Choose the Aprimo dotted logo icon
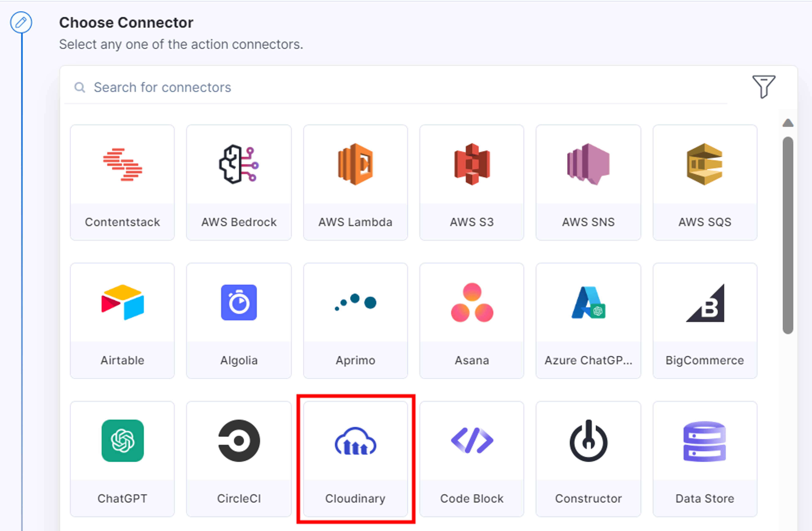The image size is (812, 531). (355, 302)
